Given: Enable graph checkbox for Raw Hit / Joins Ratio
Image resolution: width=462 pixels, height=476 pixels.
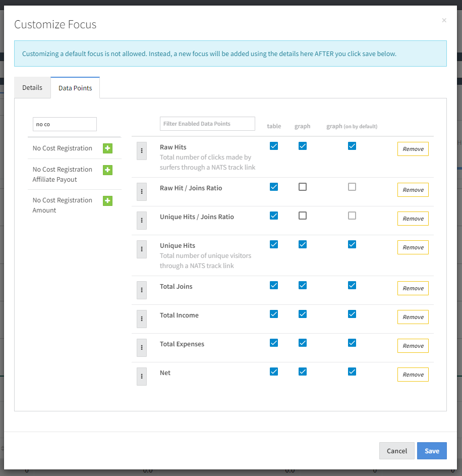Looking at the screenshot, I should pyautogui.click(x=303, y=187).
